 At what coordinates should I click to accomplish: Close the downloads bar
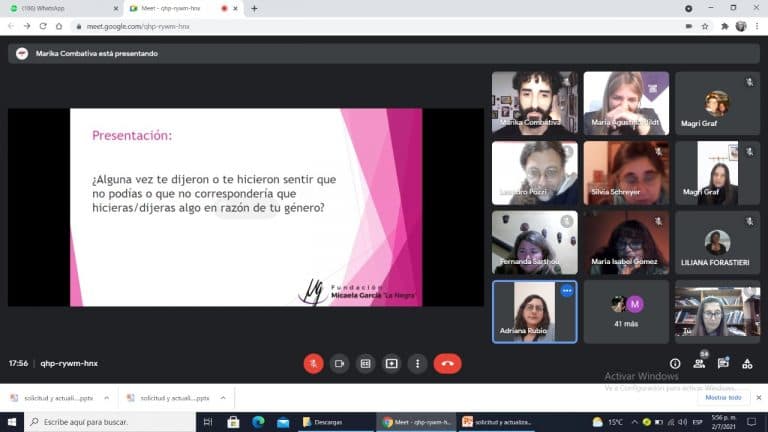tap(759, 397)
